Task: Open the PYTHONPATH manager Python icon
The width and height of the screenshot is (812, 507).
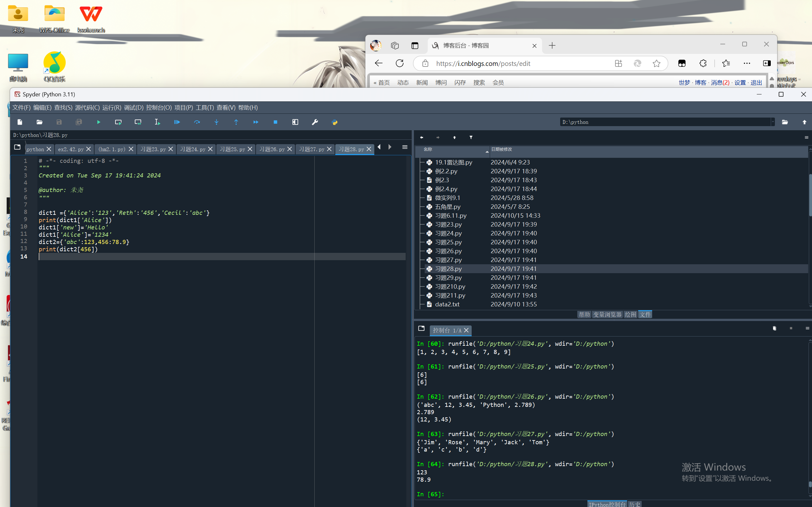Action: tap(335, 122)
